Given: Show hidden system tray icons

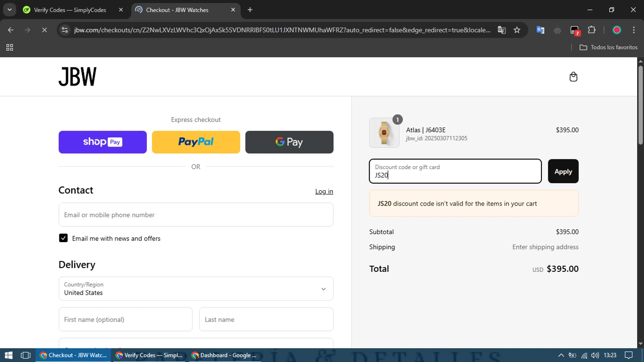Looking at the screenshot, I should click(x=561, y=355).
